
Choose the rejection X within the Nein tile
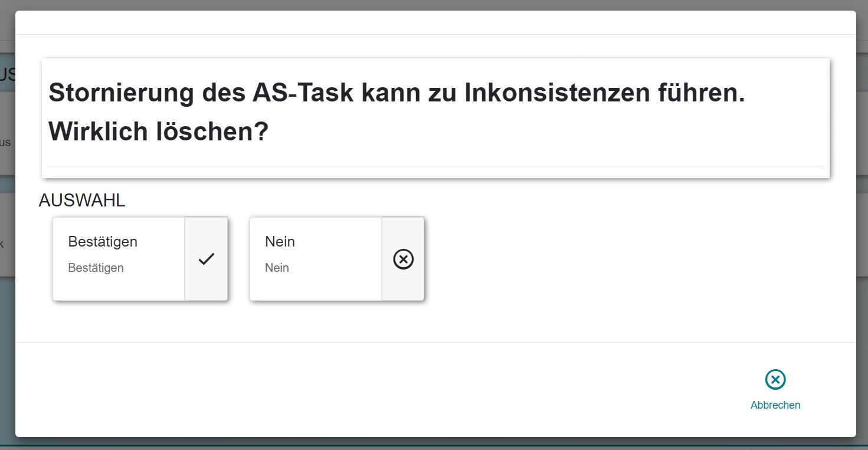(403, 258)
